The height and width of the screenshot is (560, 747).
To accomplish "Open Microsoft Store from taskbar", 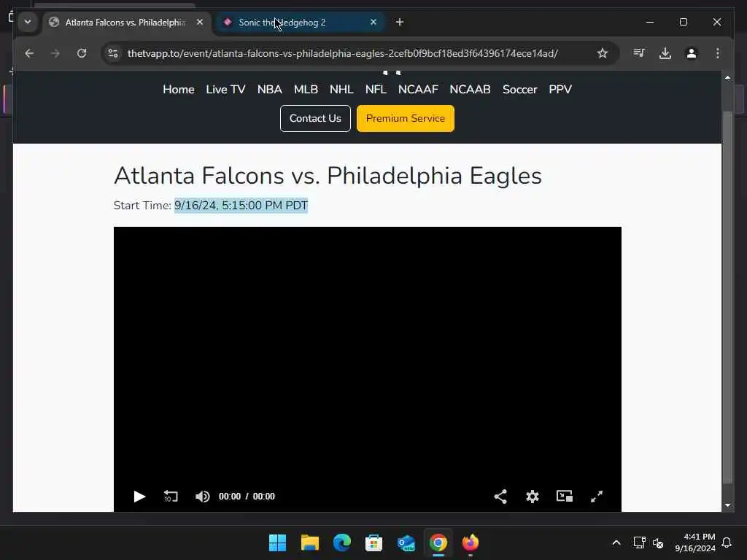I will pos(373,542).
